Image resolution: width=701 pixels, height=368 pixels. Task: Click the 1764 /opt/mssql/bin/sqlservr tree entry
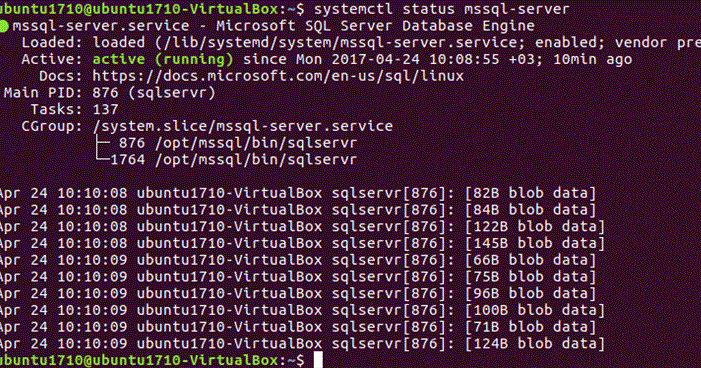233,160
